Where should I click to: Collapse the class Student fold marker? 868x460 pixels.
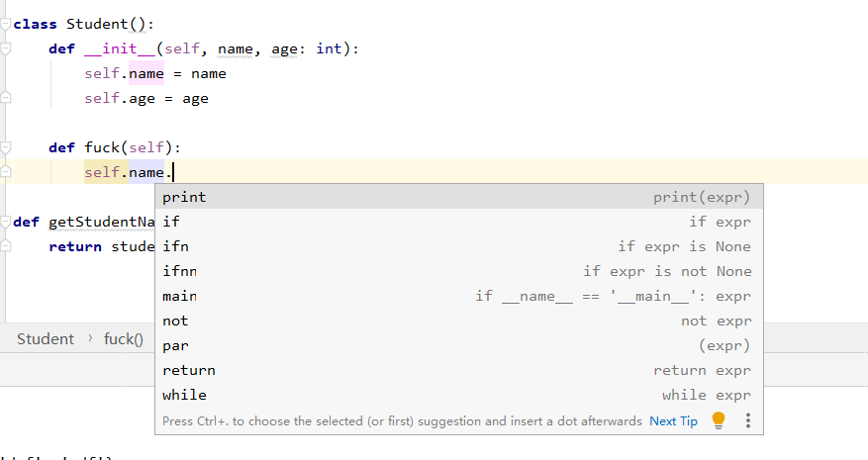point(6,24)
